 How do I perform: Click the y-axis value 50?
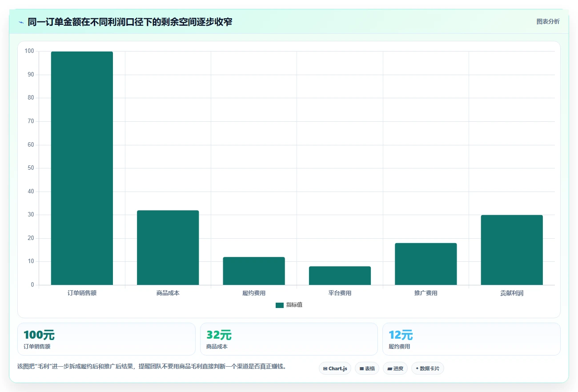tap(31, 168)
